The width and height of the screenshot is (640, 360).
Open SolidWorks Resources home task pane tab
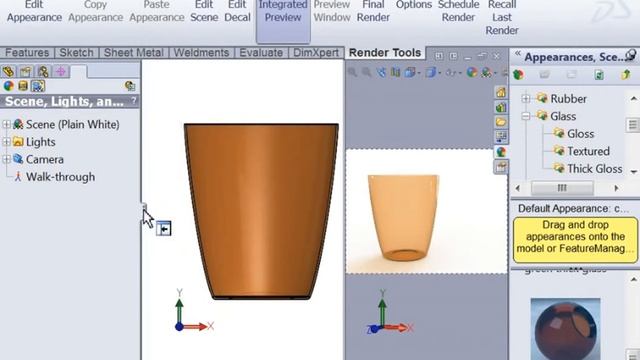(x=501, y=92)
